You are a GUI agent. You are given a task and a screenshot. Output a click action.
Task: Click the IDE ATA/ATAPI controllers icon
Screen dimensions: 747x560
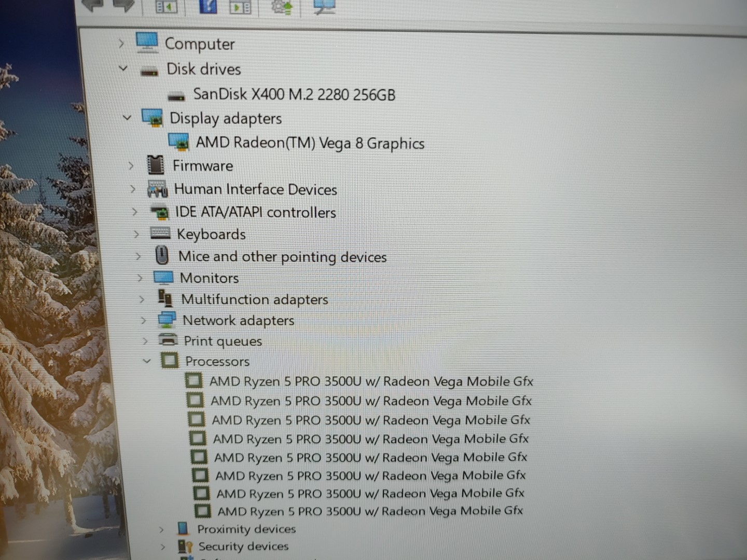[x=160, y=212]
